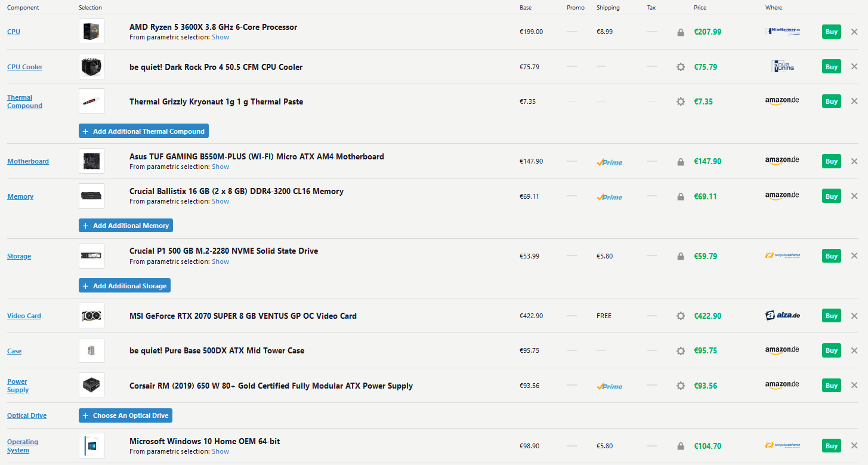Buy the be quiet! Pure Base 500DX case

(x=831, y=350)
